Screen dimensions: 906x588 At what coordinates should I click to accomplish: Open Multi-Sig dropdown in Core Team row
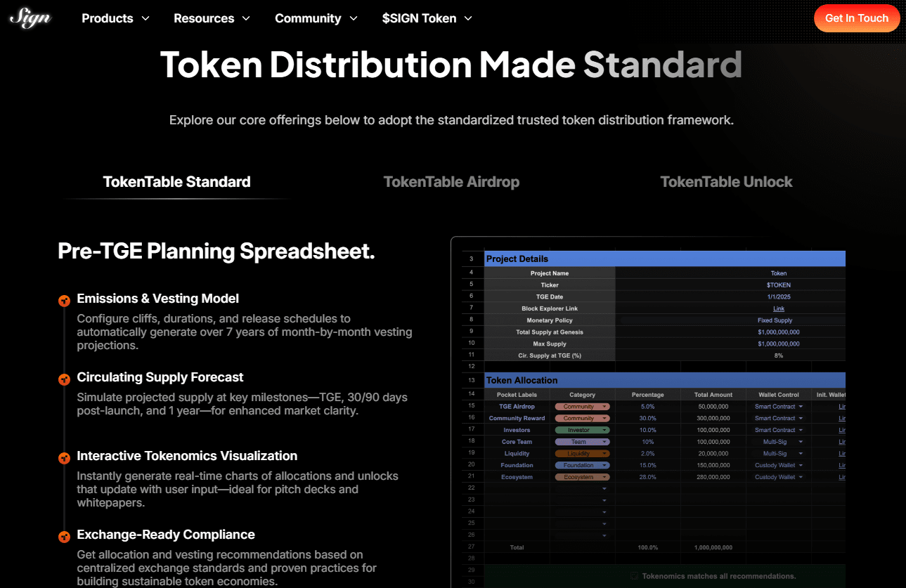779,442
